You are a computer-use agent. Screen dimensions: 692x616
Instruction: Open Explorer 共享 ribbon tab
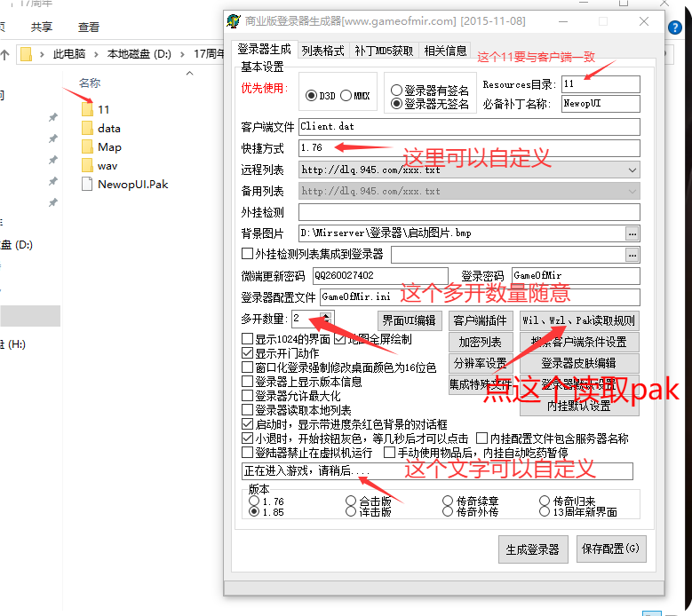tap(42, 28)
